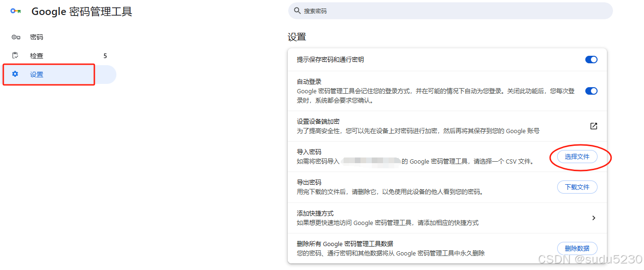This screenshot has height=270, width=644.
Task: Select the 设置 sidebar item
Action: pos(58,75)
